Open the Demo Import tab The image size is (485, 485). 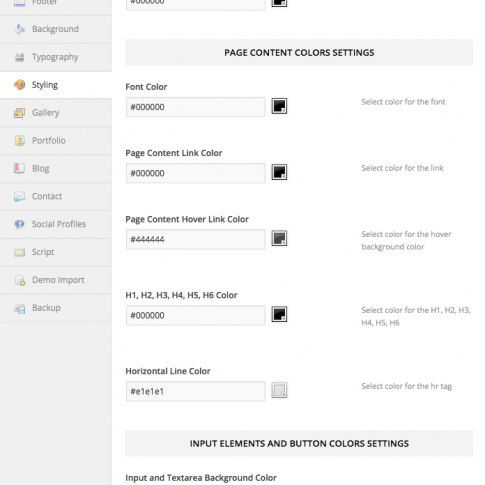click(56, 280)
